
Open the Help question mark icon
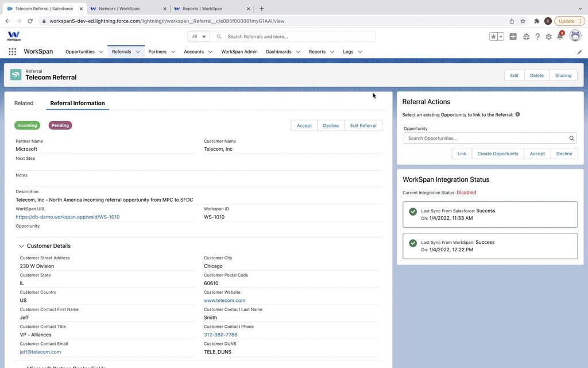[x=537, y=36]
